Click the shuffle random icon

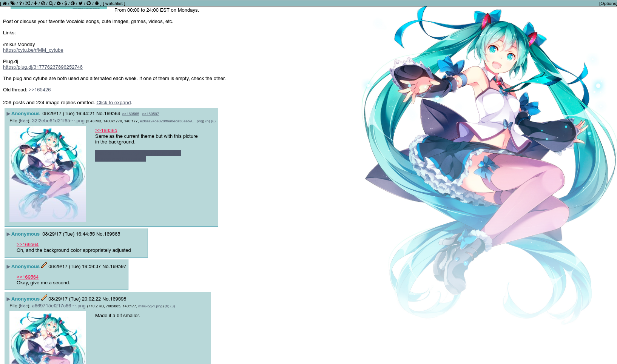pyautogui.click(x=28, y=3)
